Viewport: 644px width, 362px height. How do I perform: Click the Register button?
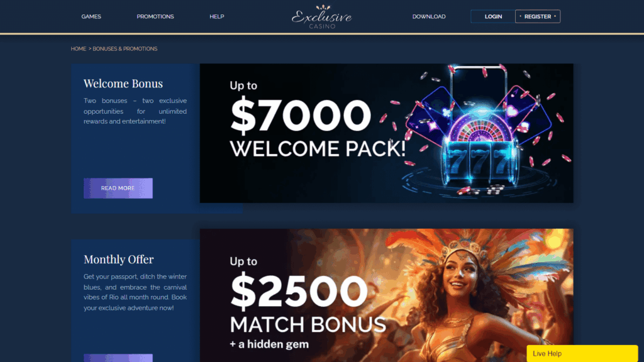(x=538, y=16)
